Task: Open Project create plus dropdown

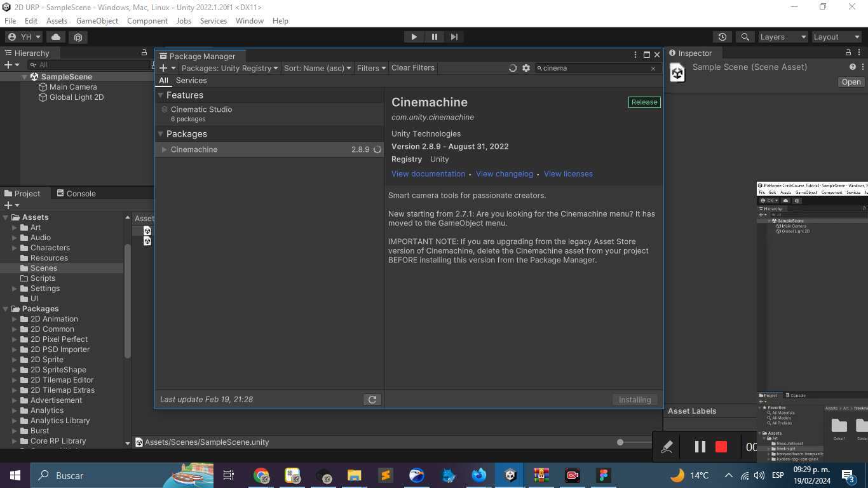Action: tap(11, 205)
